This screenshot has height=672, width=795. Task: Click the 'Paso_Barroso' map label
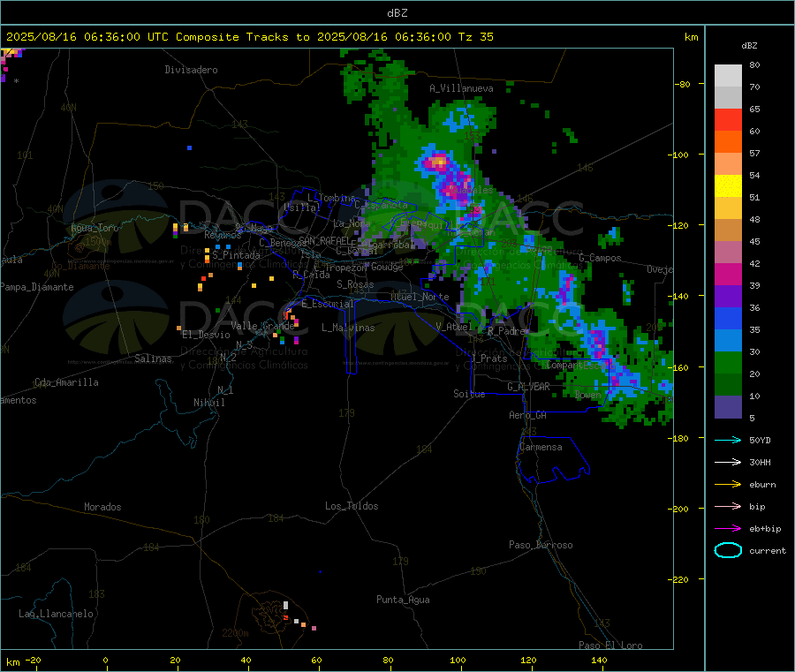[541, 545]
